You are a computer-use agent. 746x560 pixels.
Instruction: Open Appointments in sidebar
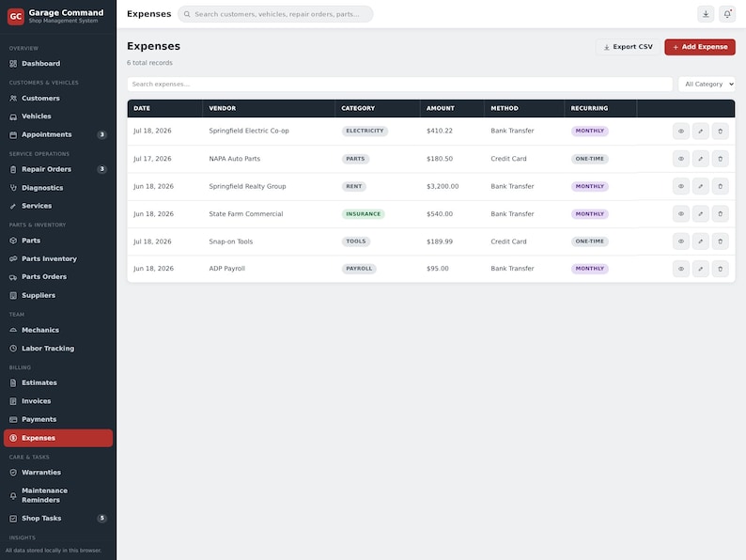coord(58,134)
